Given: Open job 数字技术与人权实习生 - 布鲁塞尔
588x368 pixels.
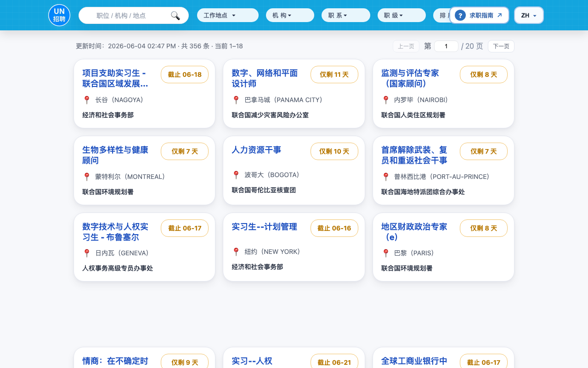Looking at the screenshot, I should [115, 232].
